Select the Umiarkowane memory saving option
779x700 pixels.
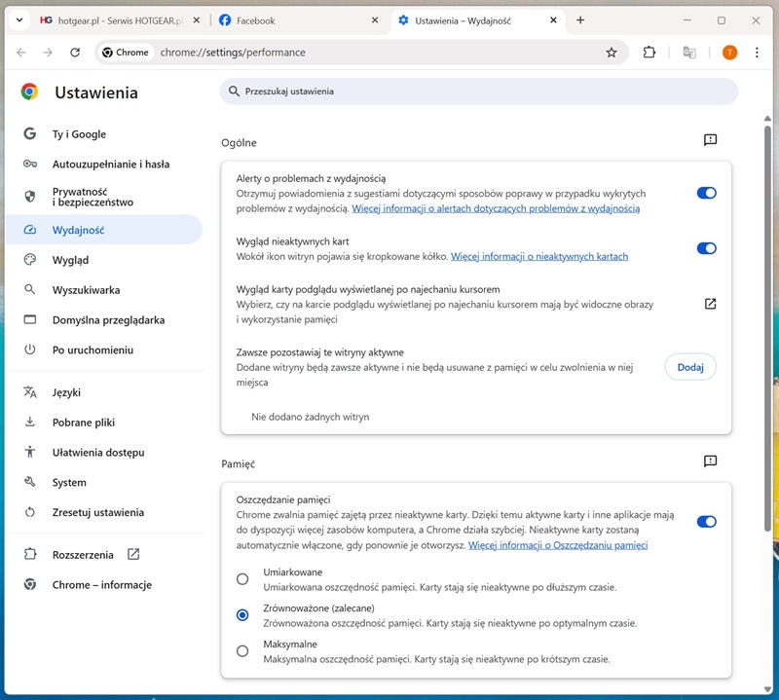coord(242,579)
